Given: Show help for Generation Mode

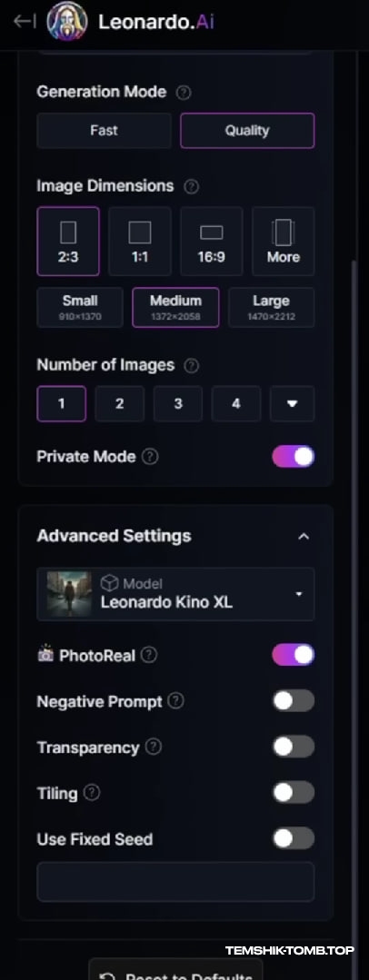Looking at the screenshot, I should (184, 93).
